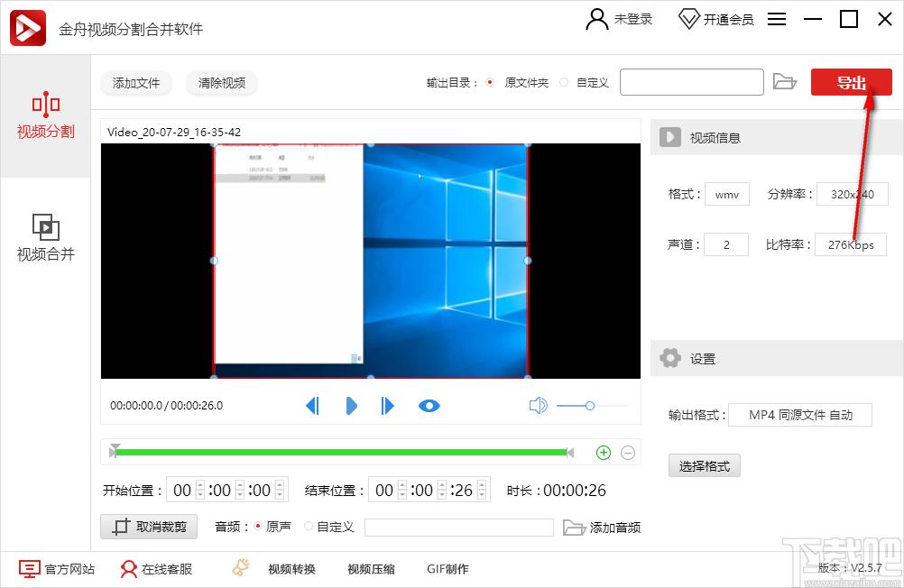
Task: Increment start position hours stepper
Action: 200,485
